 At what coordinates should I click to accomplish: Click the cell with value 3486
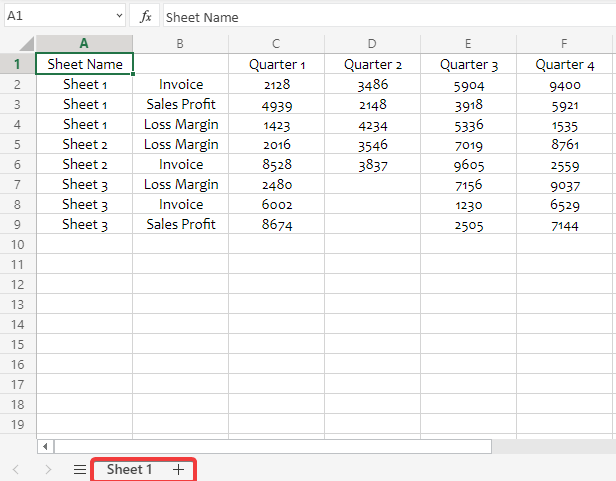[x=372, y=84]
